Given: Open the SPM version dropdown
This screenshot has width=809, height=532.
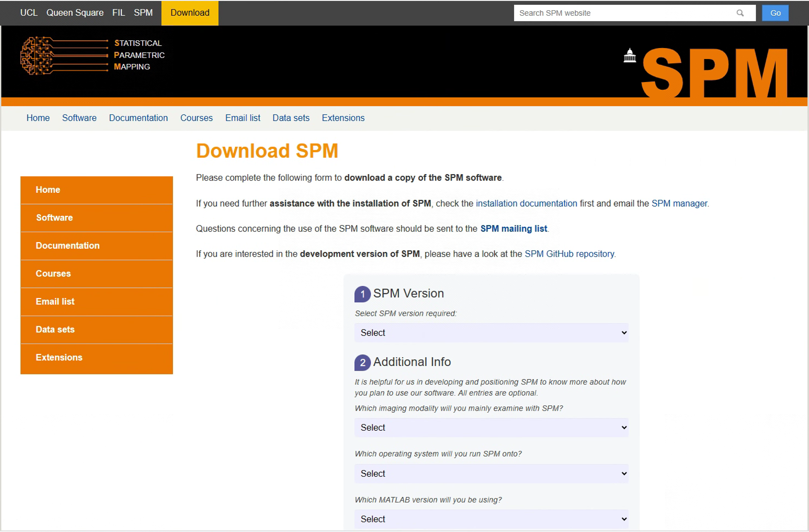Looking at the screenshot, I should (x=491, y=333).
